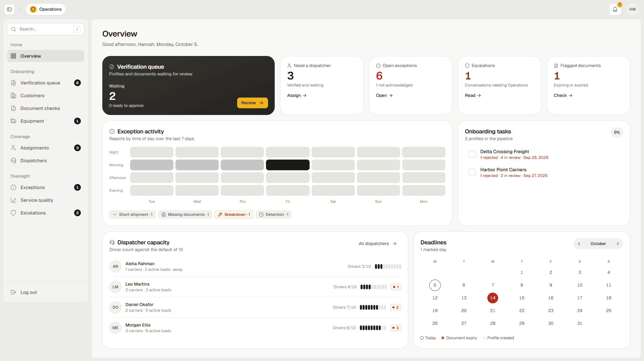Click Aisha Rahman drivers capacity bar
Image resolution: width=644 pixels, height=361 pixels.
coord(388,266)
